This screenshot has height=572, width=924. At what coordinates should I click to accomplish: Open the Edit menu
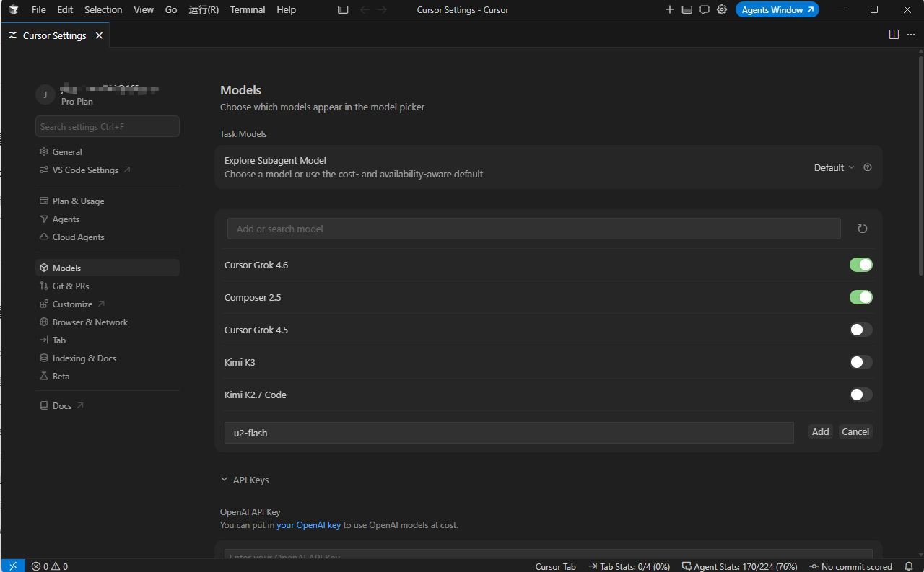tap(65, 10)
